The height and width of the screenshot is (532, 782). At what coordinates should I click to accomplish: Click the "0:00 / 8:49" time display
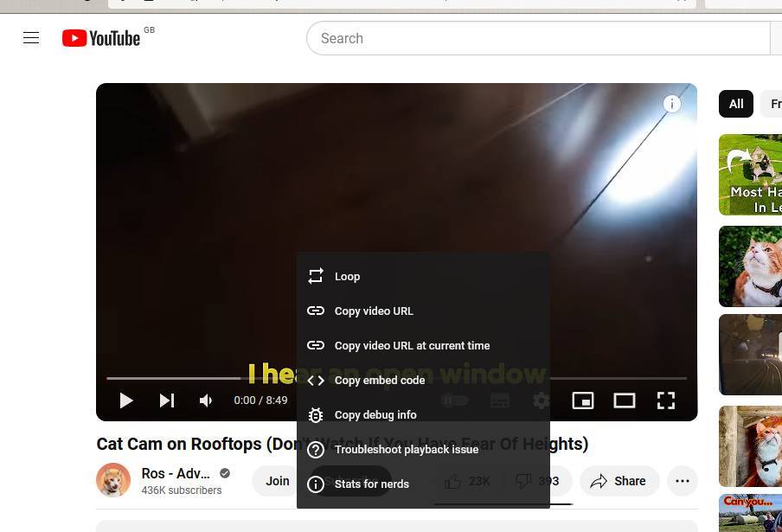(261, 401)
